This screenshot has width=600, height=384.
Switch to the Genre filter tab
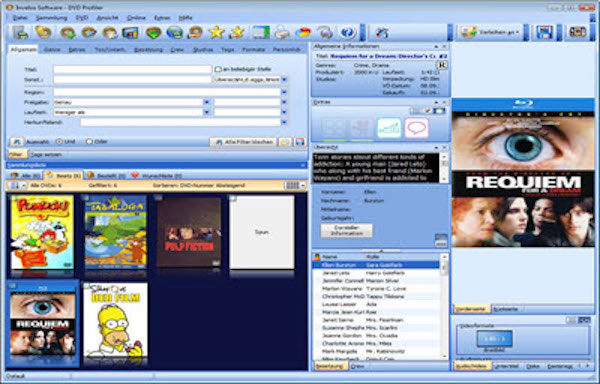click(52, 50)
